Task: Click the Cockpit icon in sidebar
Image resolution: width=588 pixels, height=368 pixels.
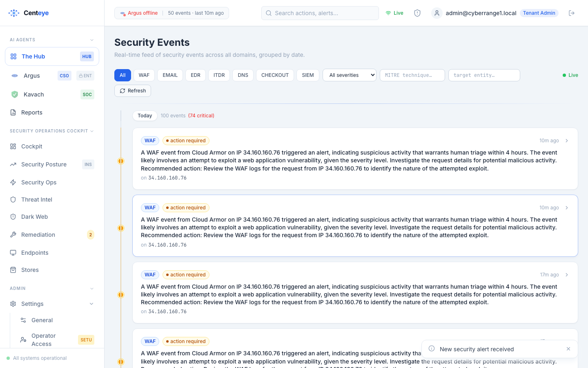Action: 13,146
